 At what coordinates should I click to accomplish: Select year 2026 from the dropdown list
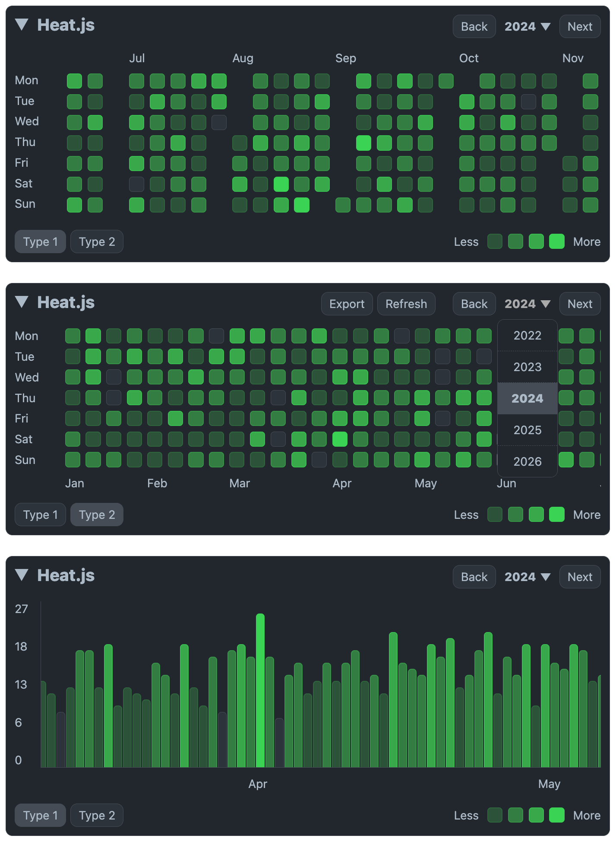coord(528,461)
